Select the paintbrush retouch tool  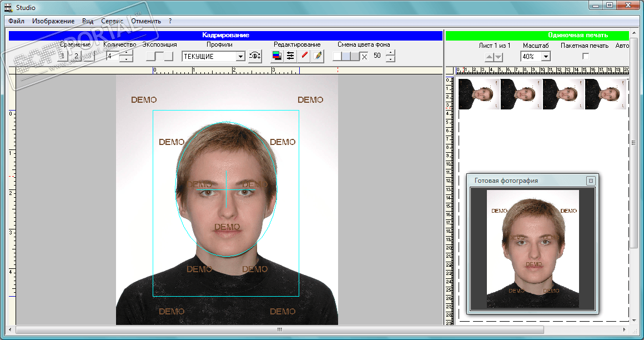click(318, 56)
